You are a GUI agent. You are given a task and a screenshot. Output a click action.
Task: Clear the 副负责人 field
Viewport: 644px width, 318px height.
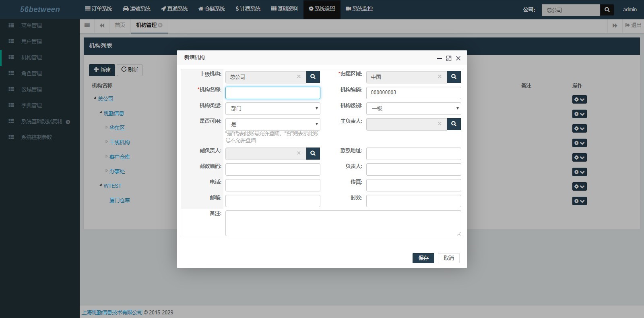click(x=299, y=153)
